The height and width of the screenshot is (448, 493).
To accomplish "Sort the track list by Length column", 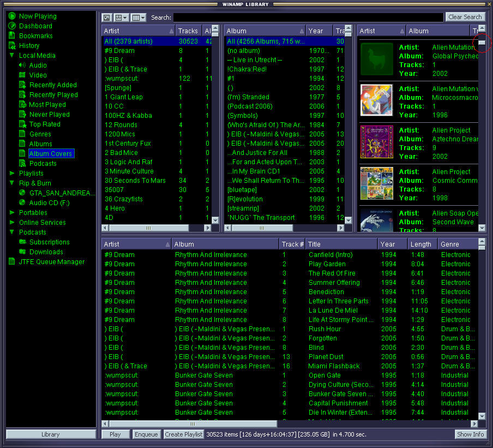I will tap(423, 244).
